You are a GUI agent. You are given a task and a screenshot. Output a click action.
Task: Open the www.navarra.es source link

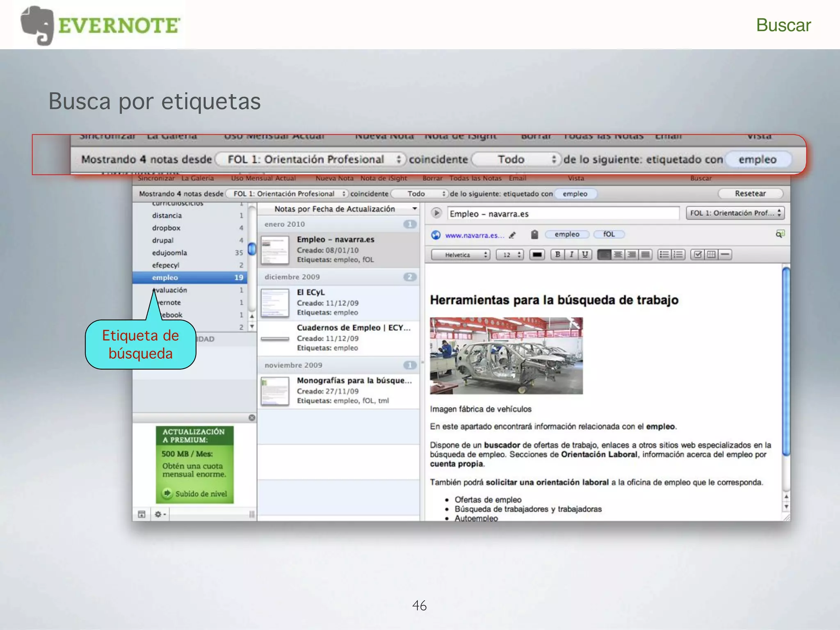pyautogui.click(x=474, y=235)
